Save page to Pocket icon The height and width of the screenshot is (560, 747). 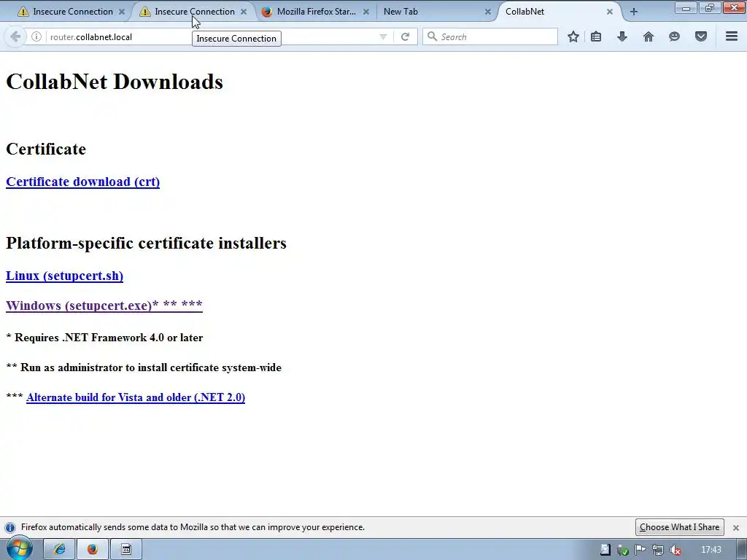[x=701, y=36]
